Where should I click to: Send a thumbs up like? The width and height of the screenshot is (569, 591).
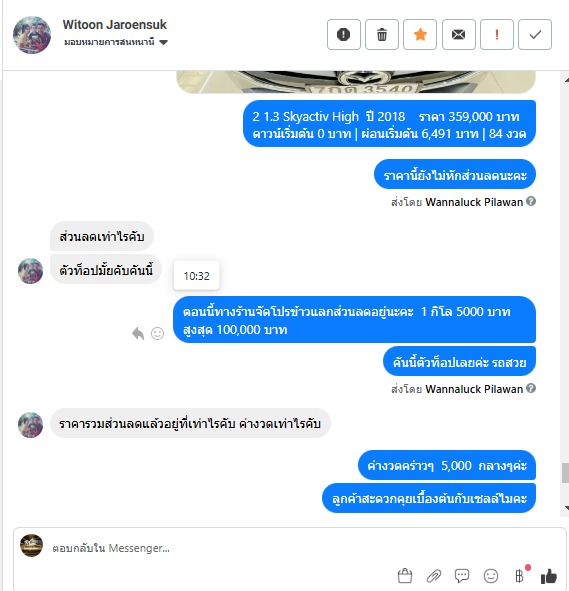549,576
